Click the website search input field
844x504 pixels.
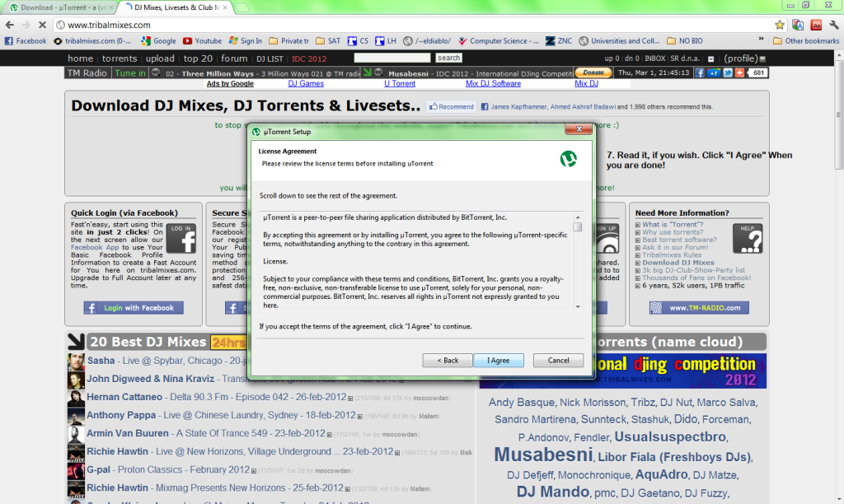pyautogui.click(x=392, y=58)
